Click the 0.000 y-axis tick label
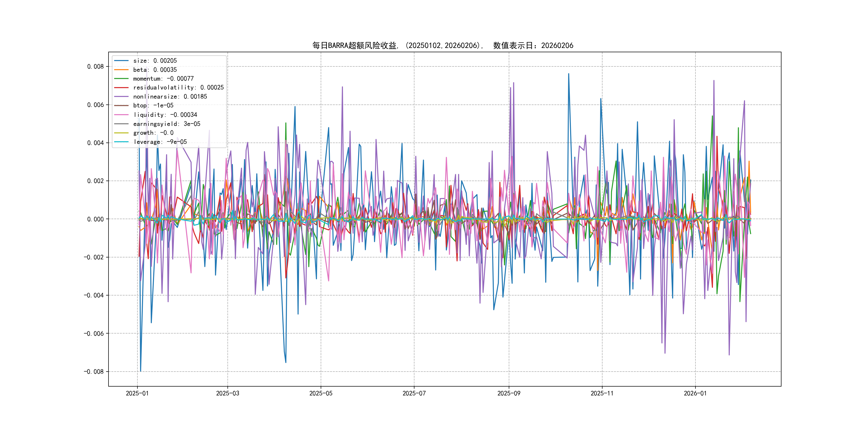The image size is (868, 434). (95, 219)
